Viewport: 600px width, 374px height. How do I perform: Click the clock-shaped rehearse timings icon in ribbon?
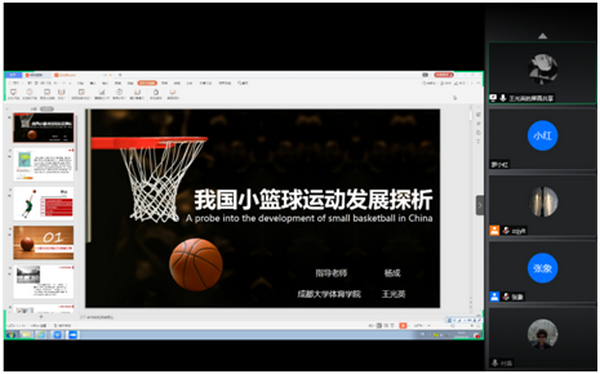pyautogui.click(x=119, y=93)
